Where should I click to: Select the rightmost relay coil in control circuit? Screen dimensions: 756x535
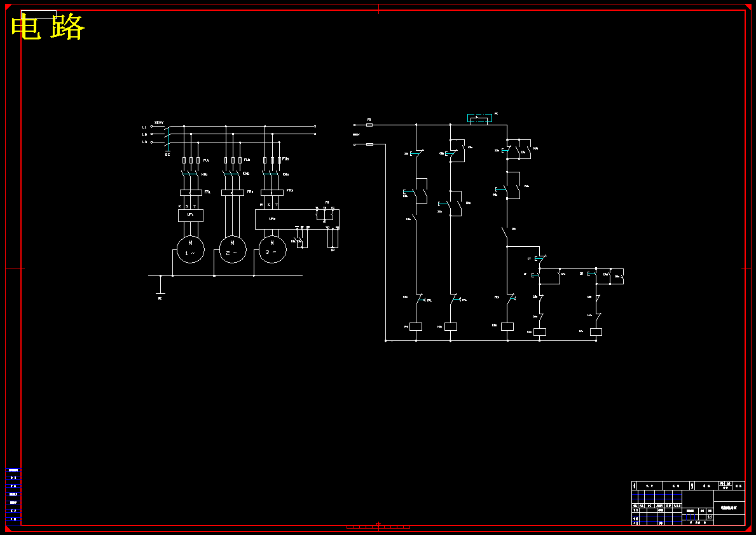coord(596,332)
